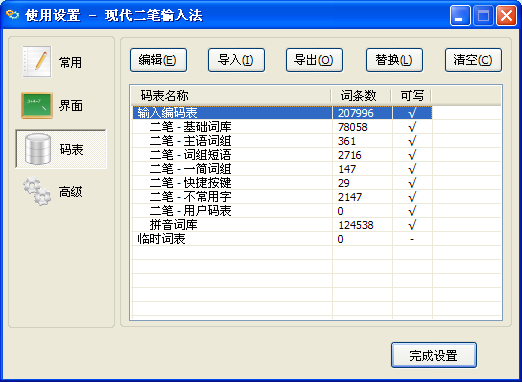Click the entry count 361

point(347,141)
